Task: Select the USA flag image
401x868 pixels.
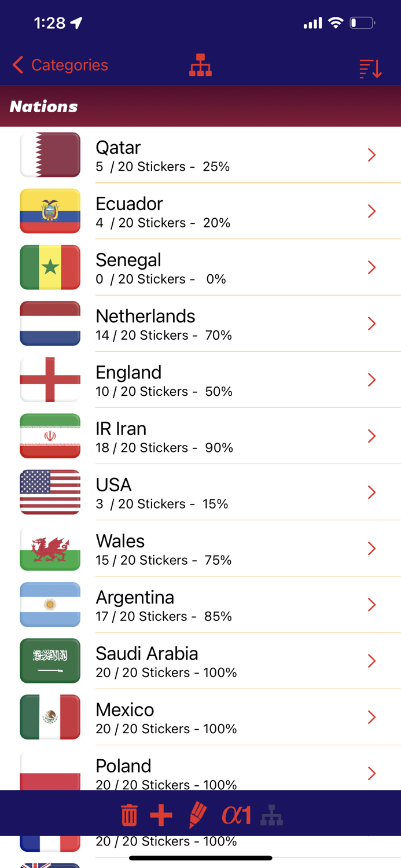Action: pyautogui.click(x=50, y=492)
